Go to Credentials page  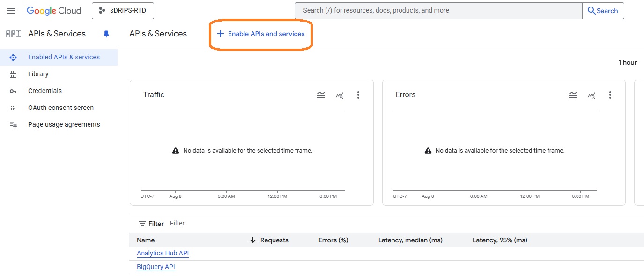point(59,91)
